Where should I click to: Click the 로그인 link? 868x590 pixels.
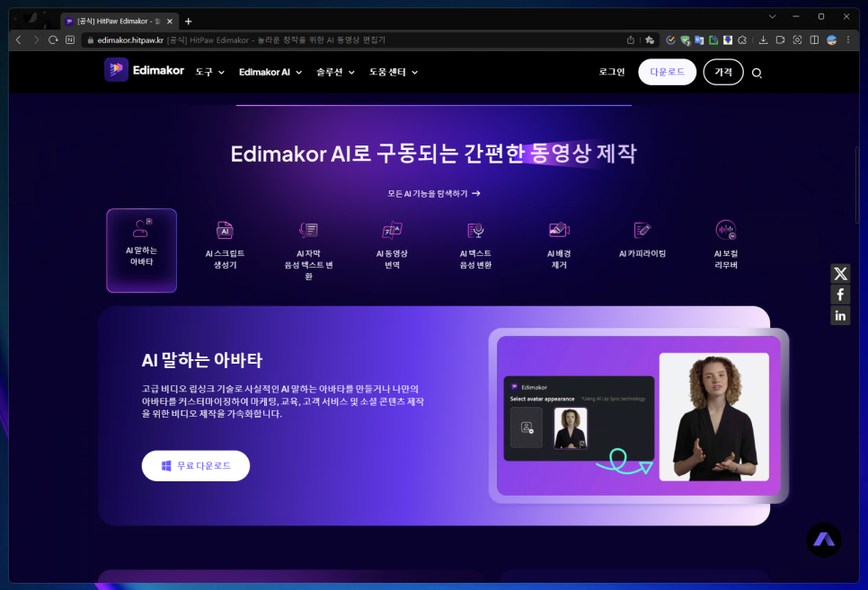tap(612, 72)
